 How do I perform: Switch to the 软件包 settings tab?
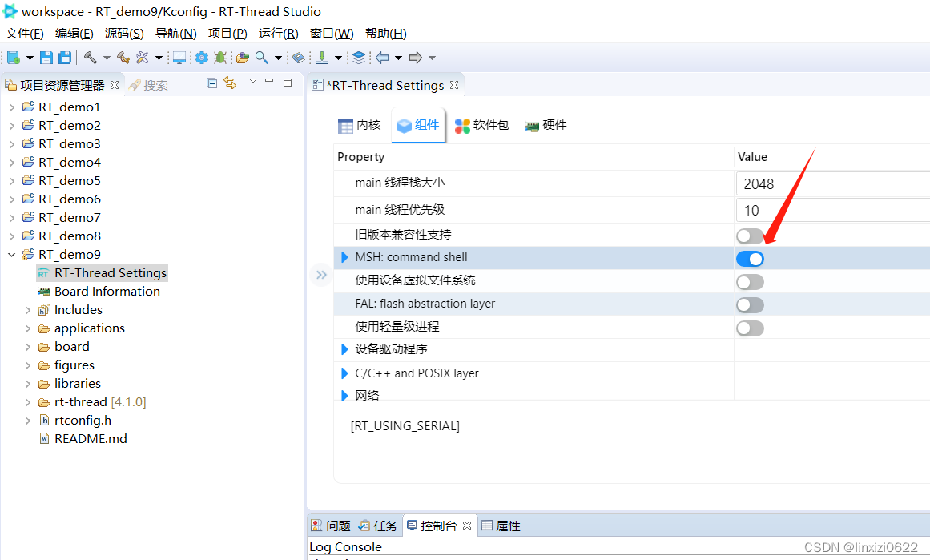[x=481, y=125]
